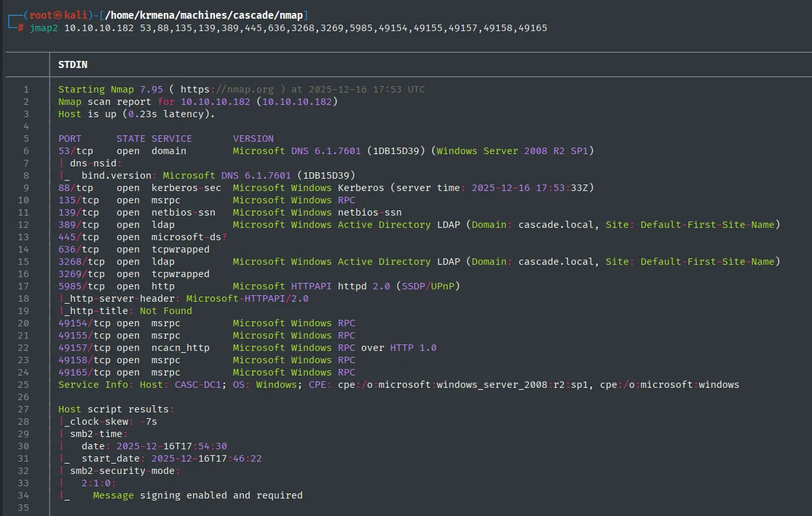Click the "CASC-DC1" host name
The image size is (812, 516).
(198, 385)
